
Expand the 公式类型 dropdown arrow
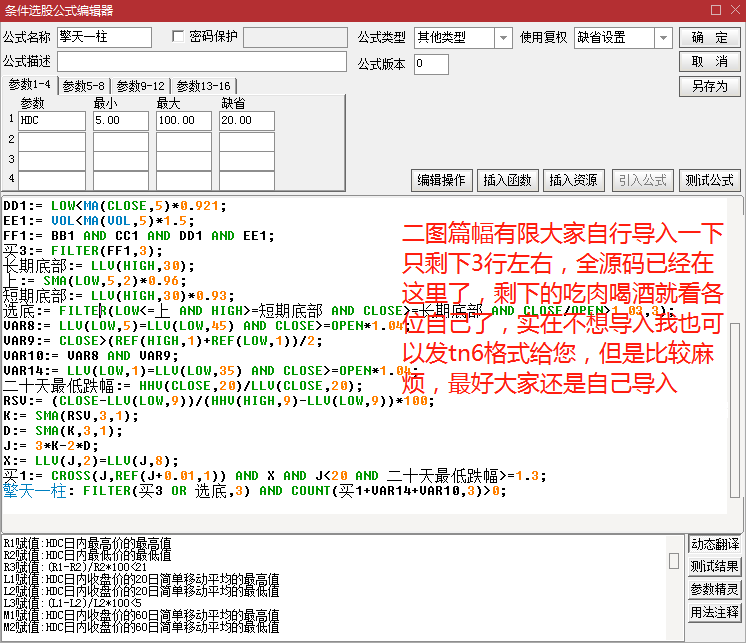503,38
